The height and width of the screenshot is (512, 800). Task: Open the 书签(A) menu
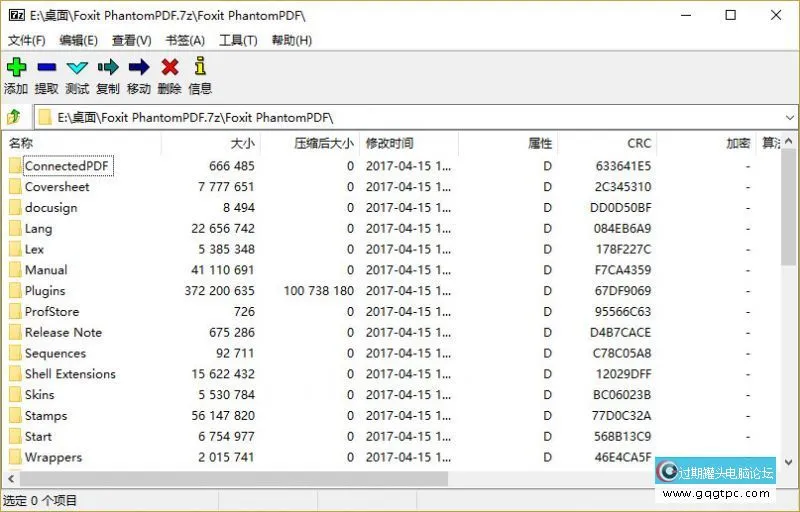pos(185,40)
